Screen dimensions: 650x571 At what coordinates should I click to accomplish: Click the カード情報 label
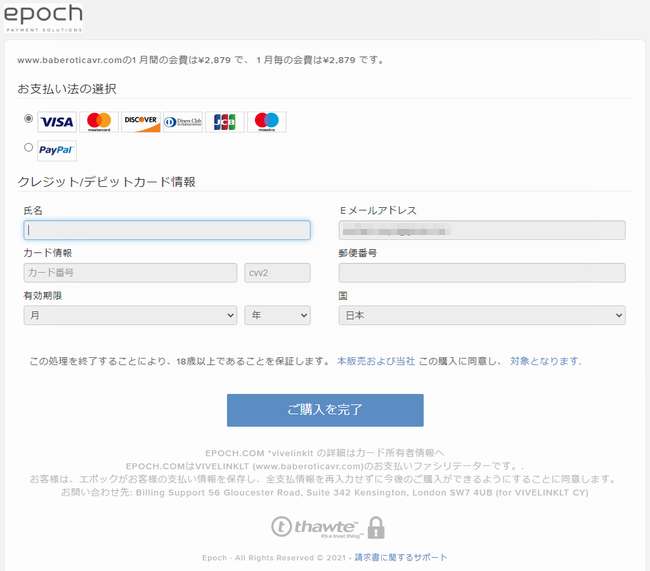48,253
